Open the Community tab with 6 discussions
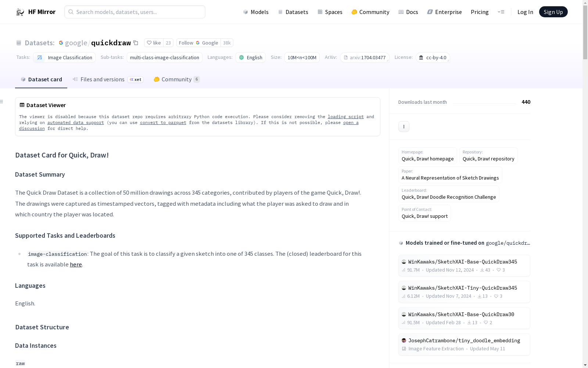 [x=177, y=79]
